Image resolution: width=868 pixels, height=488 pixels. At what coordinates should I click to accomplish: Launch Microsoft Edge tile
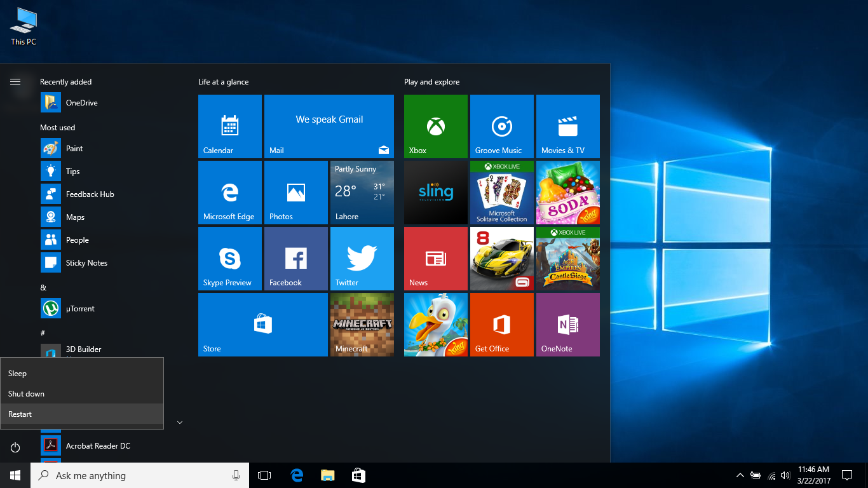coord(230,193)
